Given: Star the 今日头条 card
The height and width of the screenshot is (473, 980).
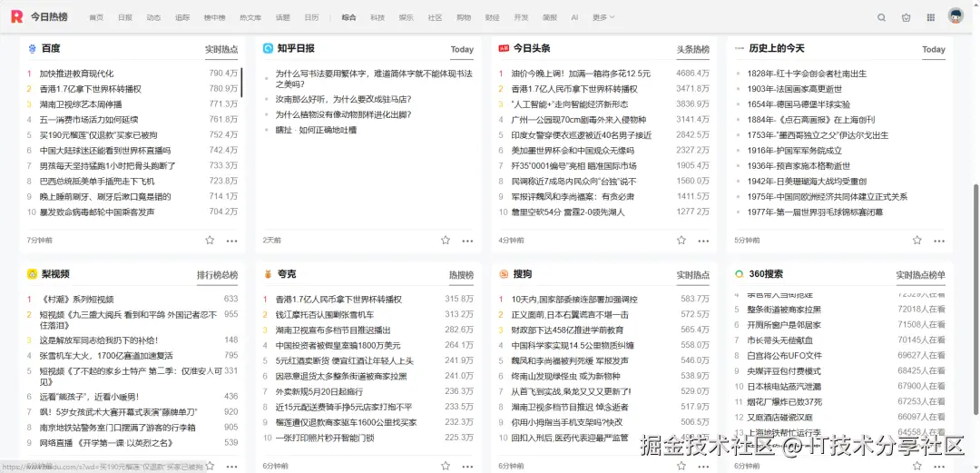Looking at the screenshot, I should tap(681, 241).
